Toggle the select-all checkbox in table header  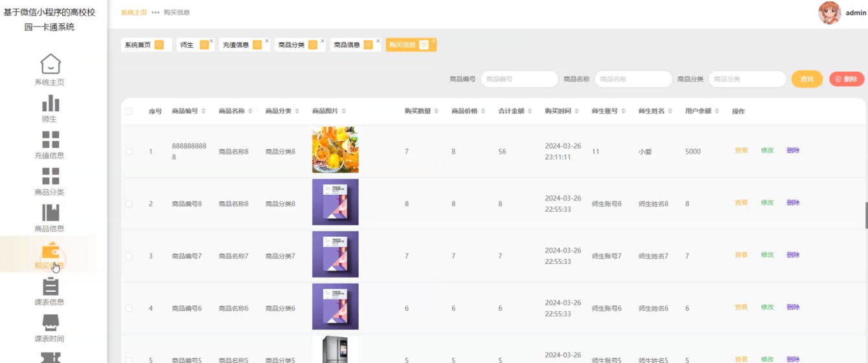tap(129, 111)
